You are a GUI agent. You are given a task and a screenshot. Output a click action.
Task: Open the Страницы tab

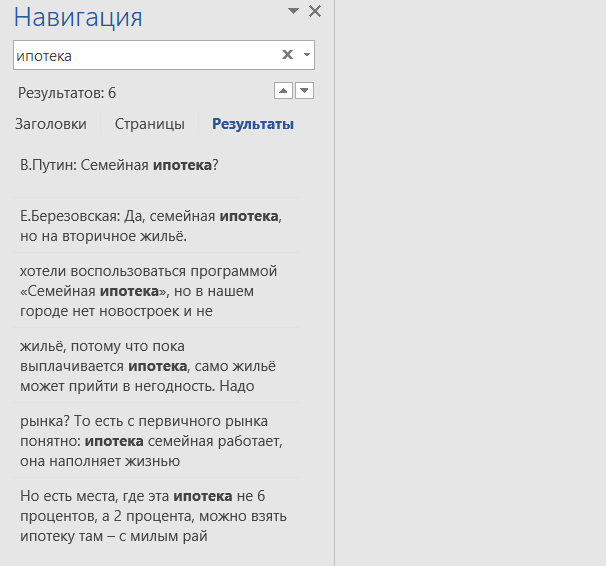tap(149, 124)
